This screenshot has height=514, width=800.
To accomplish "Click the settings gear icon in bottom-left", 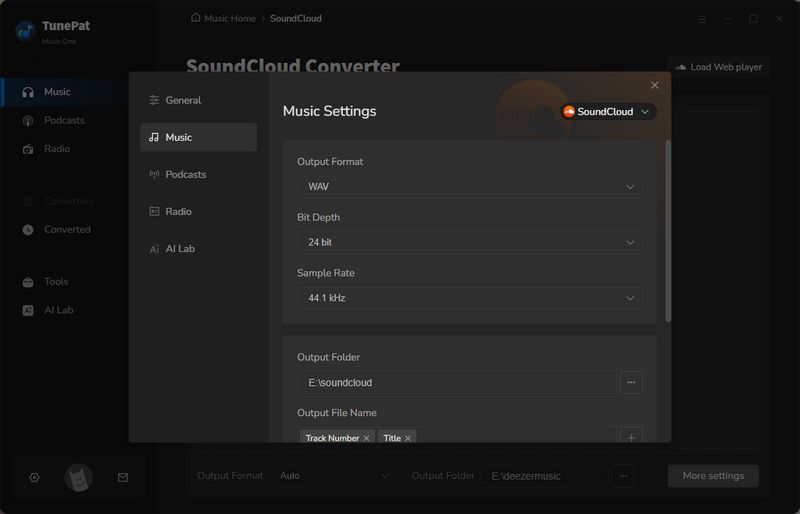I will [x=34, y=478].
